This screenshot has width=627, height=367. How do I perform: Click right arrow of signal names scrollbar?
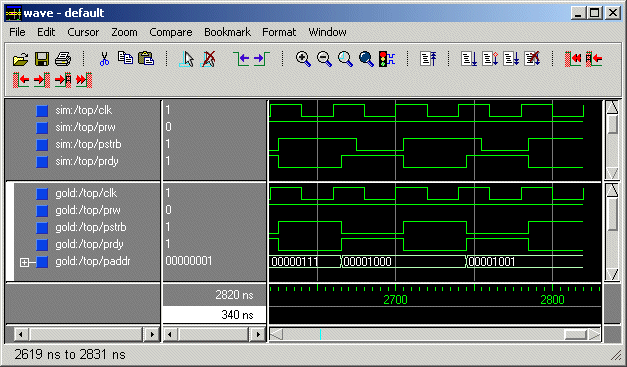(x=152, y=334)
